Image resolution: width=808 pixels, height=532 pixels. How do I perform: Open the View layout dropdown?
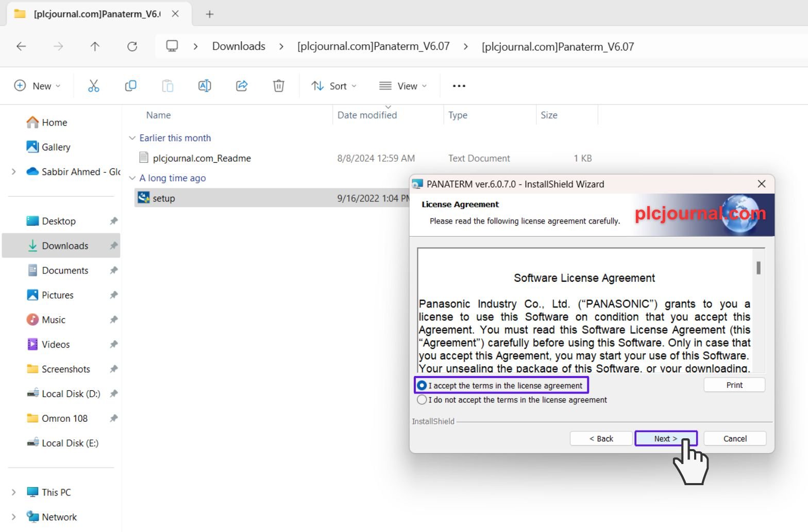(403, 86)
